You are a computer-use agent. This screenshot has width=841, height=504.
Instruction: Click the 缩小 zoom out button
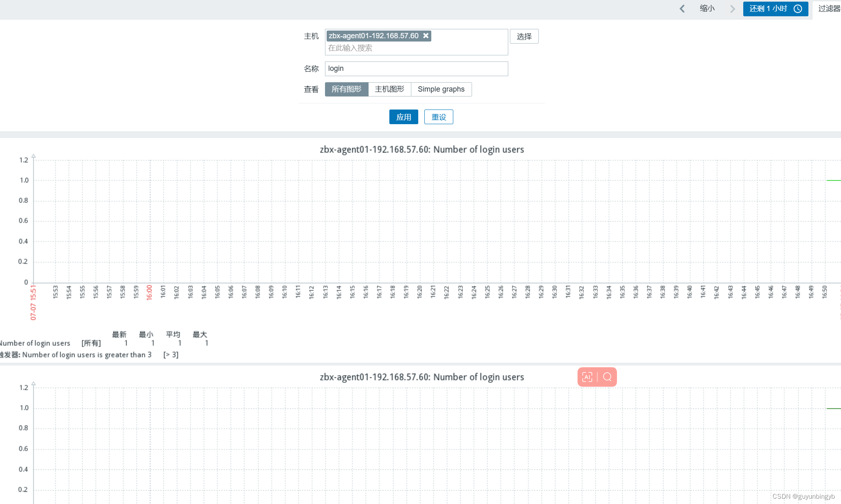(x=707, y=9)
